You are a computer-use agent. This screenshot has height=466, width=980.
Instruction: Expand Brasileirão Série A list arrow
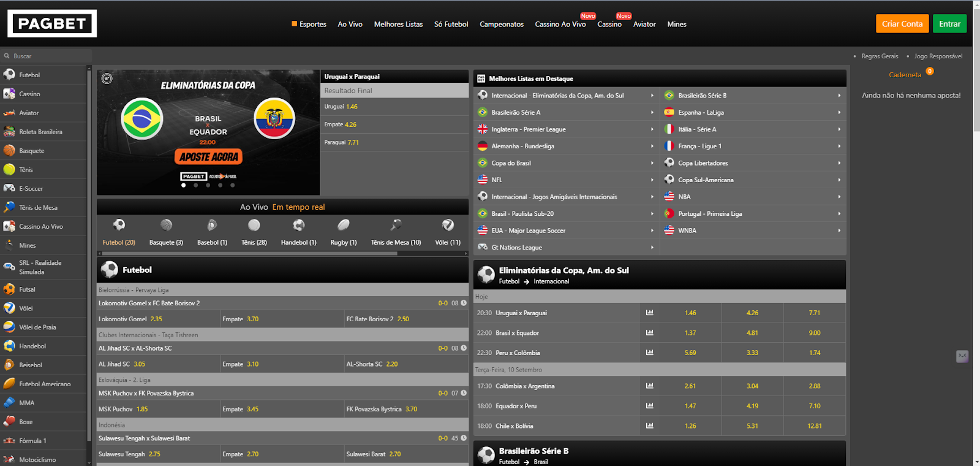pos(652,112)
